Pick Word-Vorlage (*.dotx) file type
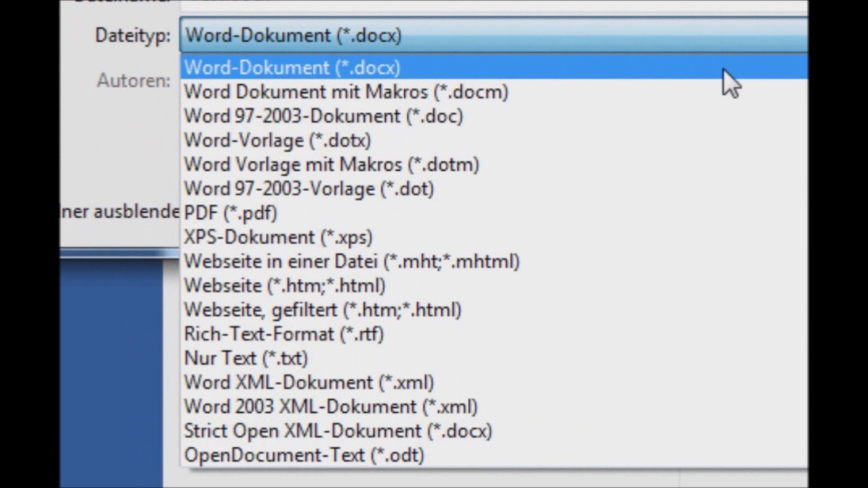 (494, 140)
